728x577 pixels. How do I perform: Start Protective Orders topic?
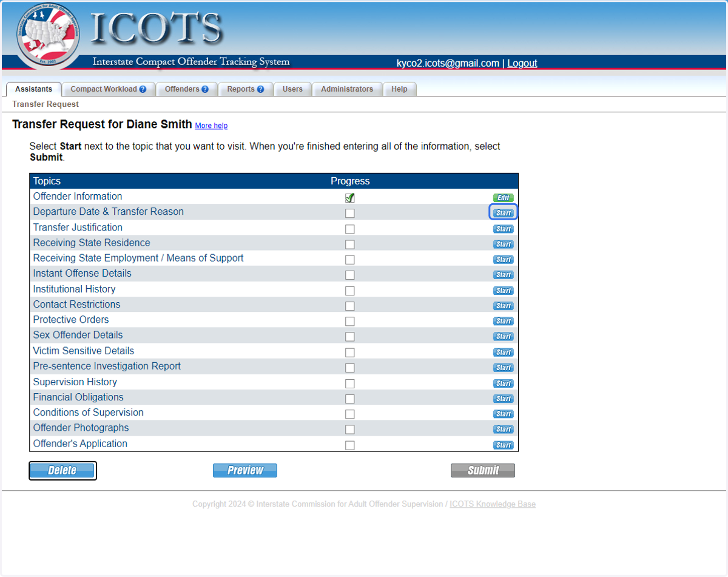[503, 321]
